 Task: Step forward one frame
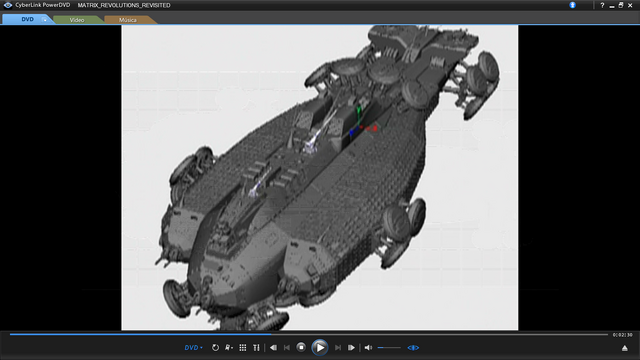(351, 348)
